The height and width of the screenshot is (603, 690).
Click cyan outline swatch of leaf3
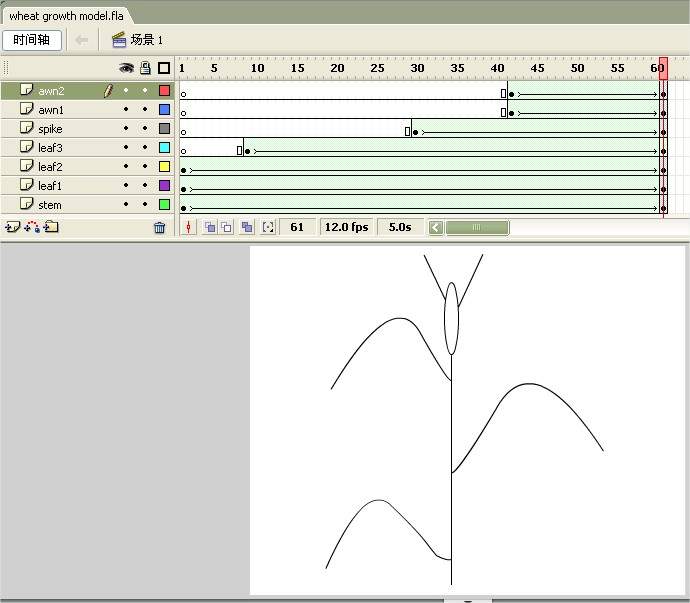click(164, 147)
